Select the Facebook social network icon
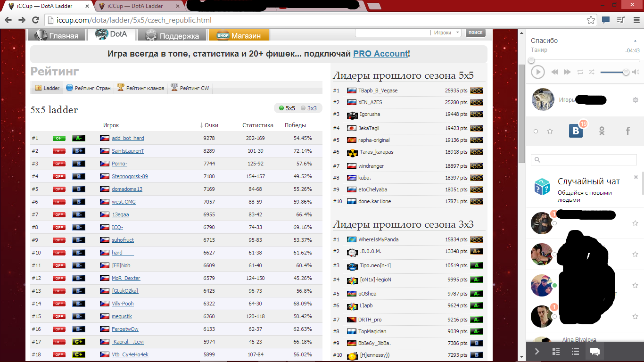Image resolution: width=644 pixels, height=362 pixels. coord(627,131)
